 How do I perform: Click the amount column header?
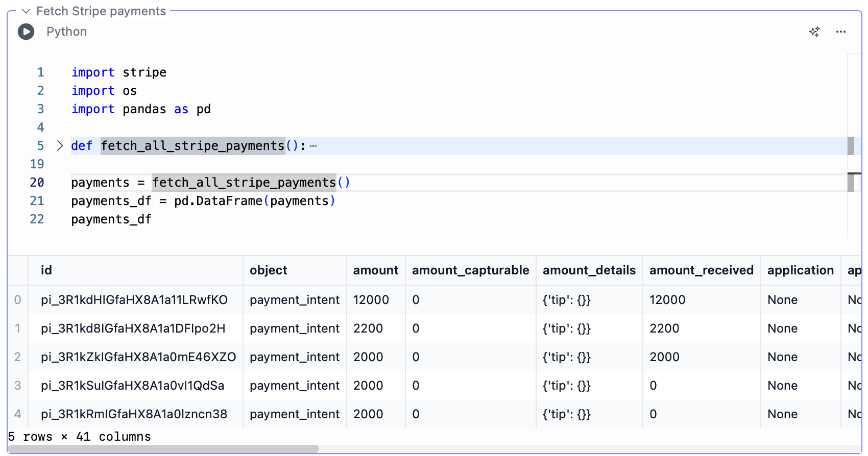[376, 270]
